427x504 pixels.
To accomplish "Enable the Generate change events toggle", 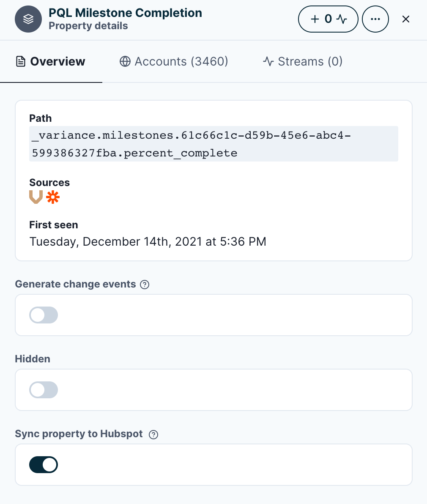I will click(44, 315).
